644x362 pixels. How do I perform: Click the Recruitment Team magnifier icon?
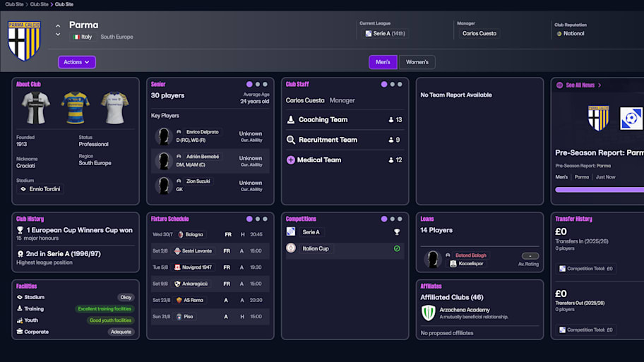(290, 140)
